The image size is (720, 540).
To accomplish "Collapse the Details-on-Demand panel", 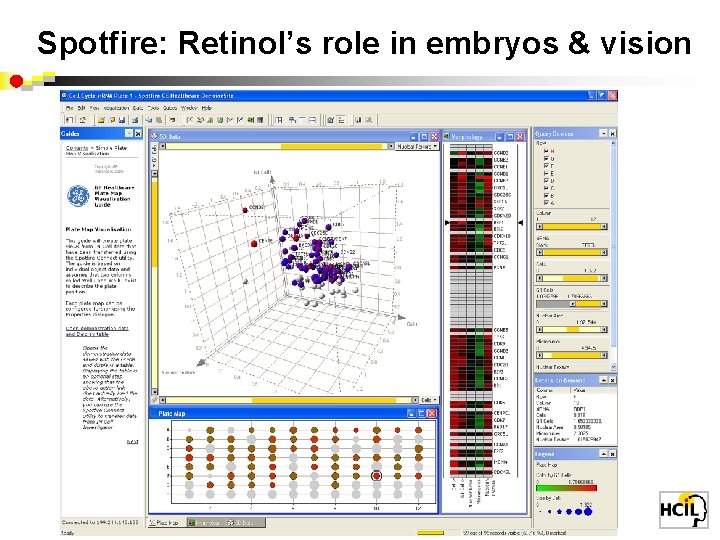I will (x=604, y=380).
